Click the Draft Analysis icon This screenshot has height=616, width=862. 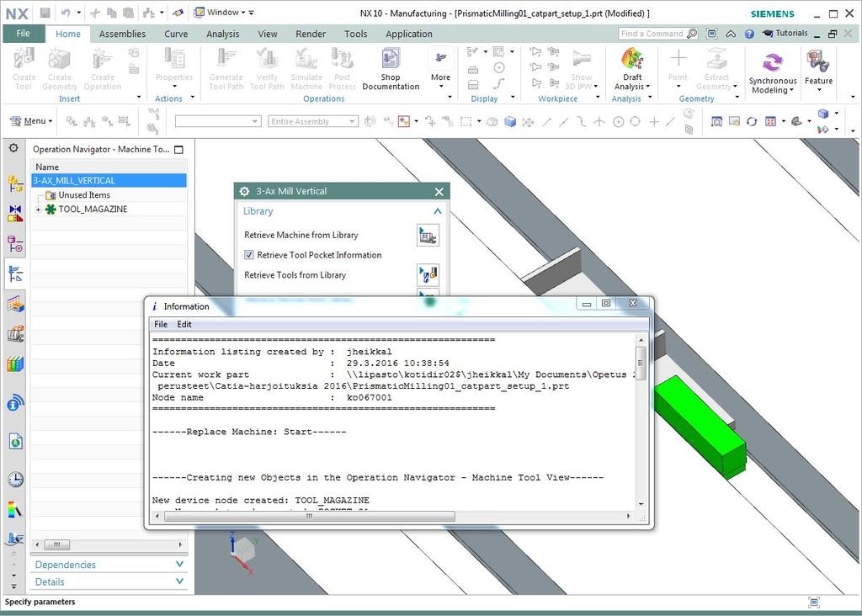click(632, 60)
